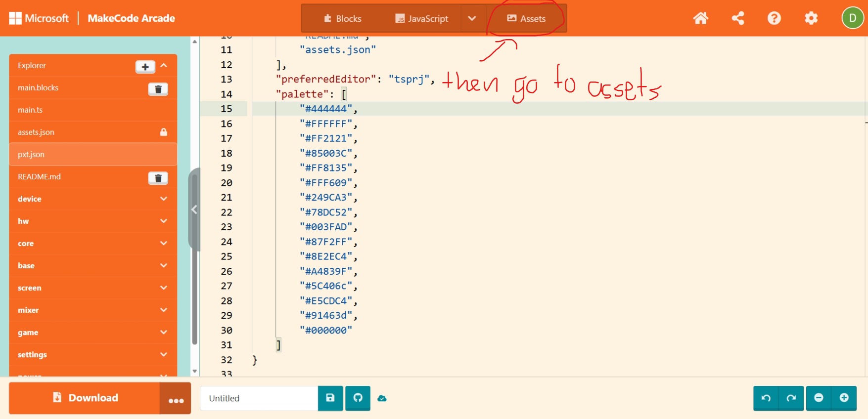Click the Download button

pos(85,398)
